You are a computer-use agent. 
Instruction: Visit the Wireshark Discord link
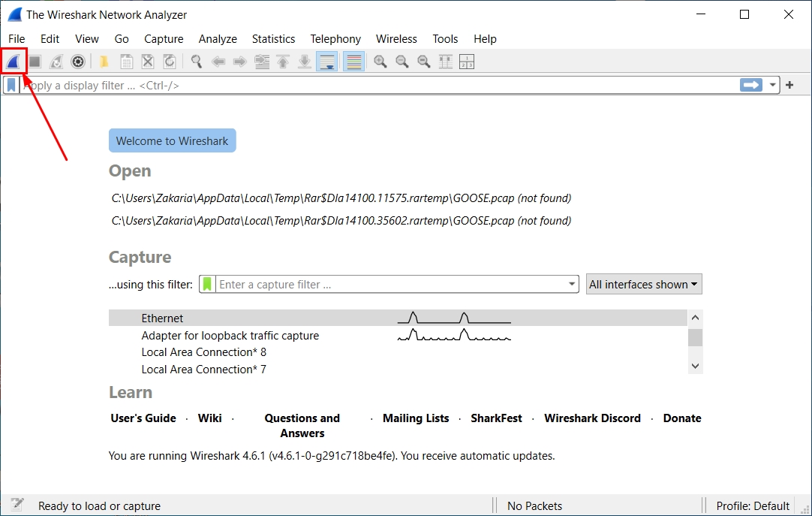(x=592, y=418)
